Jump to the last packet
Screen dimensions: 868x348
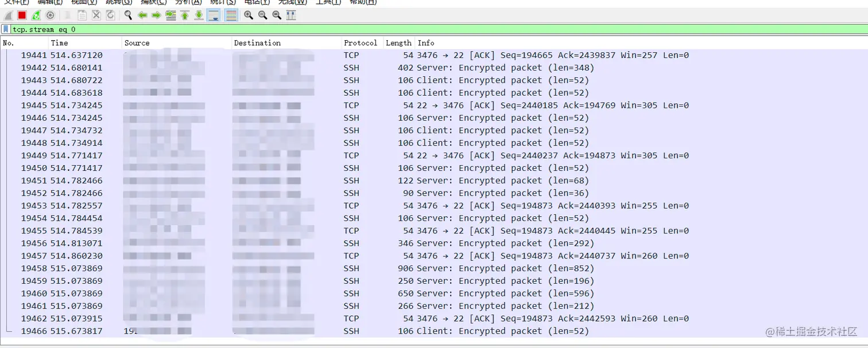click(x=199, y=15)
